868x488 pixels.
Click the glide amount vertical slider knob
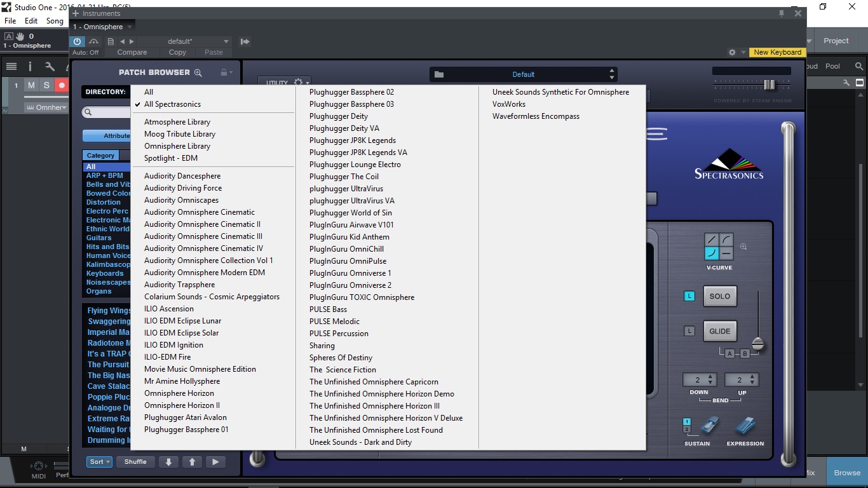[758, 344]
